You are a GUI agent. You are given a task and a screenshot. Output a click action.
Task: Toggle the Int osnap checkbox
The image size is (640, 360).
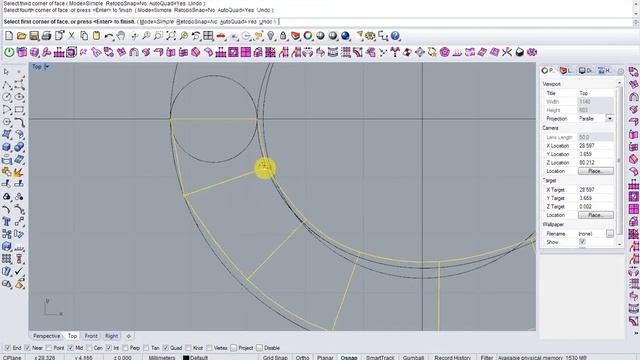point(109,348)
